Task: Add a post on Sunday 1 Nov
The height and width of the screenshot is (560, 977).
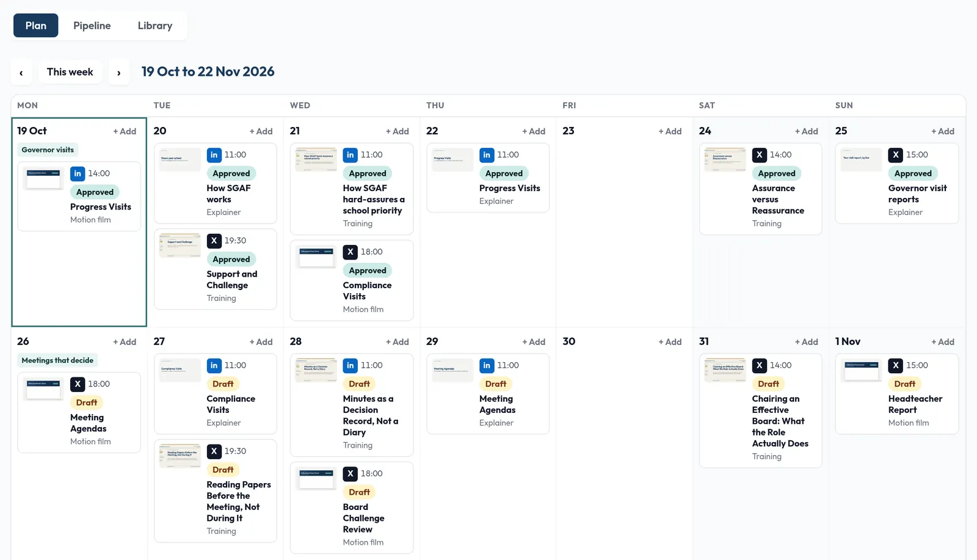Action: point(943,342)
